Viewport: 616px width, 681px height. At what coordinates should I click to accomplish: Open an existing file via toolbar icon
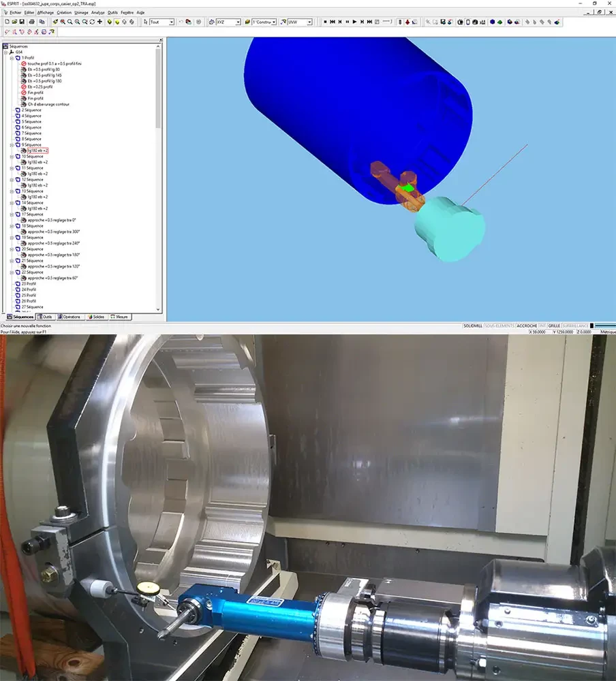[x=14, y=22]
